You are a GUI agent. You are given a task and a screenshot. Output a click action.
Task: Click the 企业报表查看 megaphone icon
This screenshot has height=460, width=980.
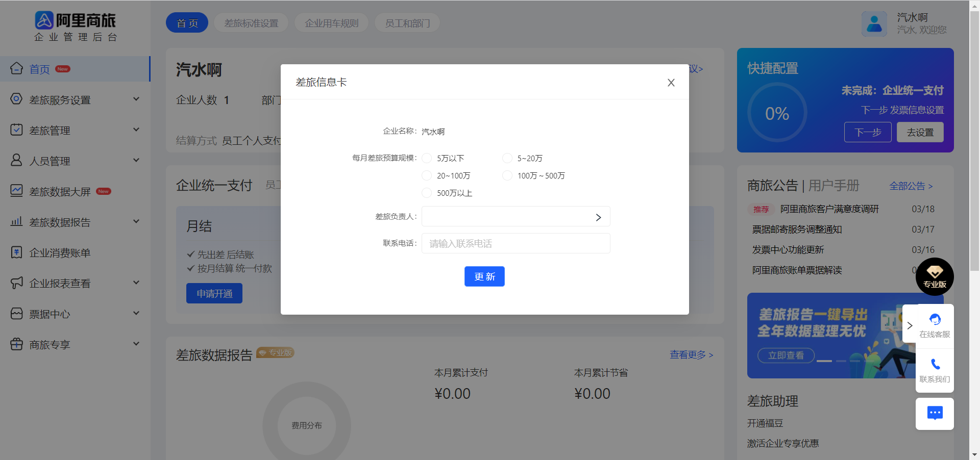click(16, 283)
